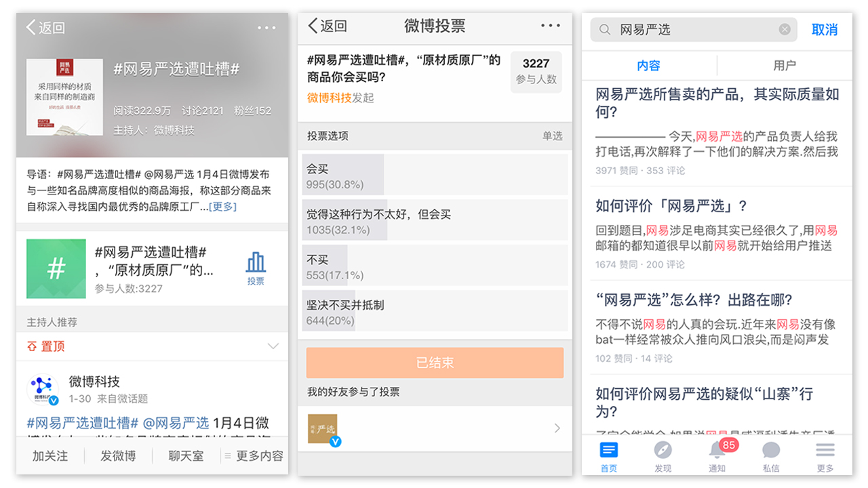Open the three-dot menu on the 微博投票 page
The width and height of the screenshot is (868, 488).
pyautogui.click(x=551, y=26)
